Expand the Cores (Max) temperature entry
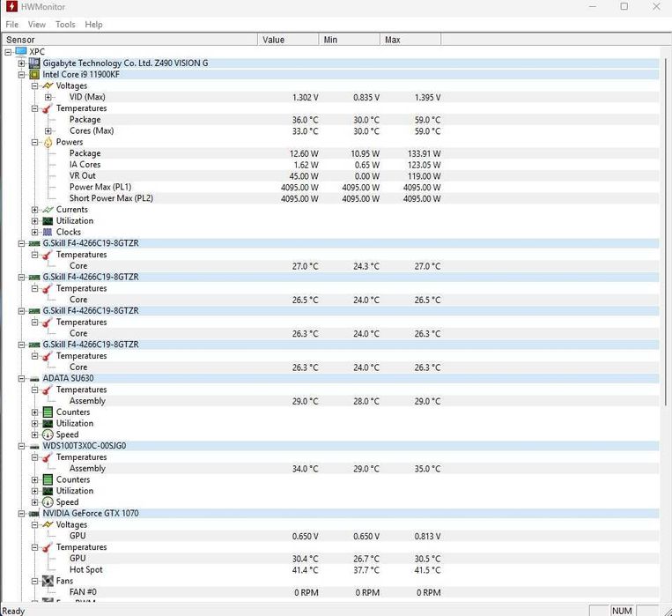 pyautogui.click(x=48, y=130)
